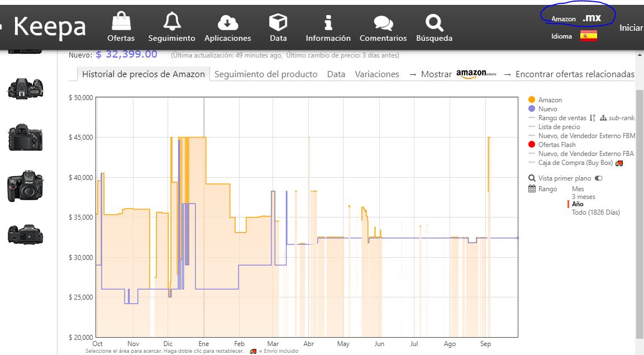Select the camera top-view thumbnail
Image resolution: width=644 pixels, height=355 pixels.
tap(26, 89)
